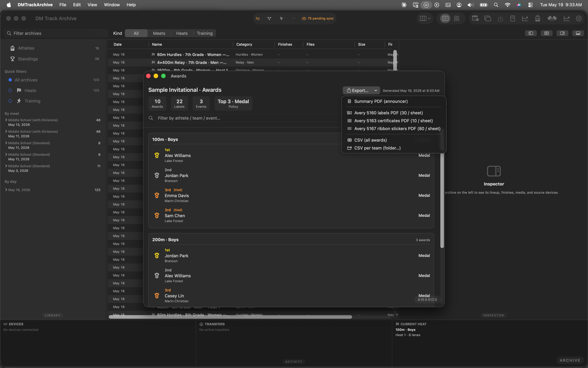Click the live broadcast antenna icon in toolbar
588x368 pixels.
(258, 19)
